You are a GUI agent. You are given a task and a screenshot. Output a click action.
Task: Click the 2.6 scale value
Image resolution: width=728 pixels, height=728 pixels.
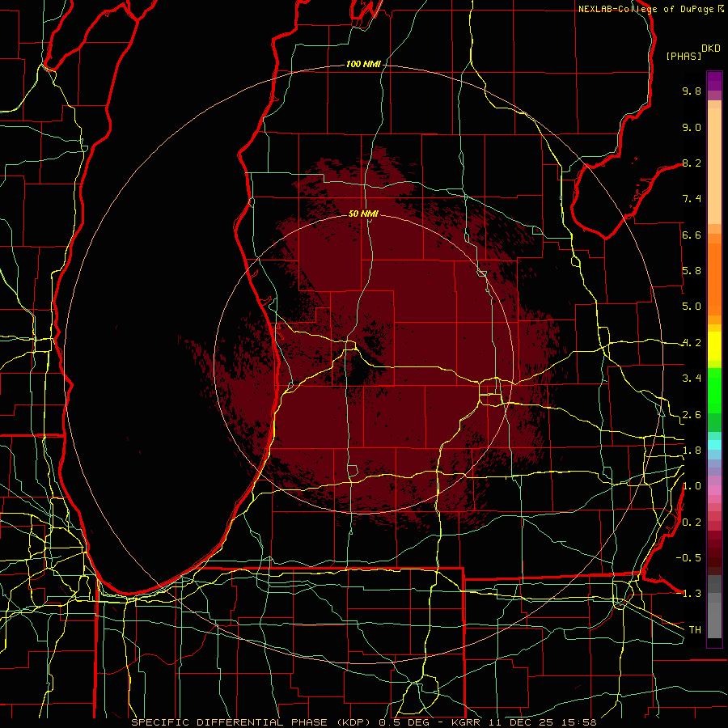[x=692, y=415]
